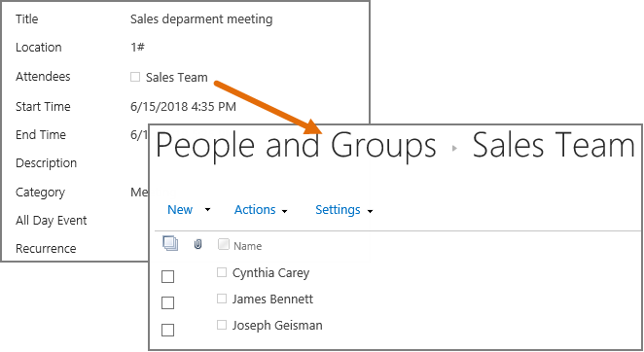The image size is (644, 352).
Task: Expand the Settings dropdown arrow
Action: (370, 211)
